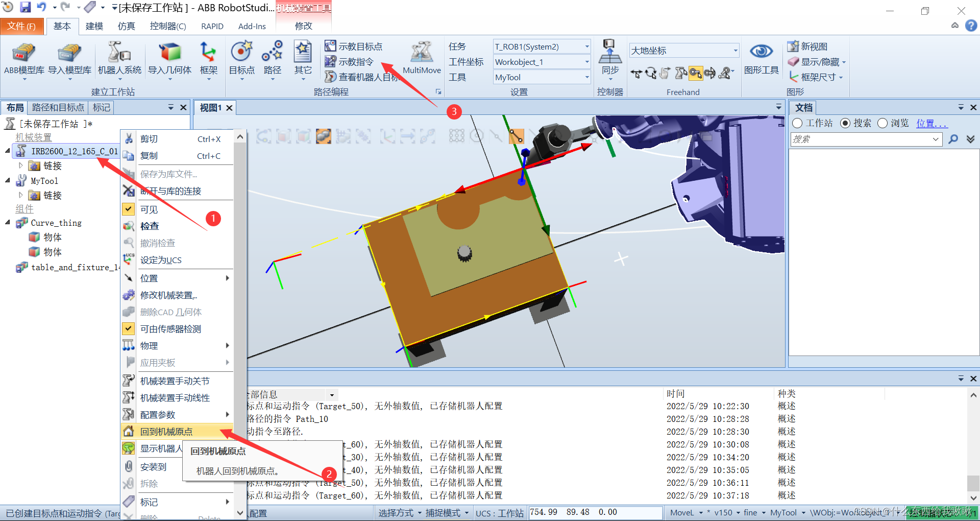Open the help question mark icon

(971, 26)
